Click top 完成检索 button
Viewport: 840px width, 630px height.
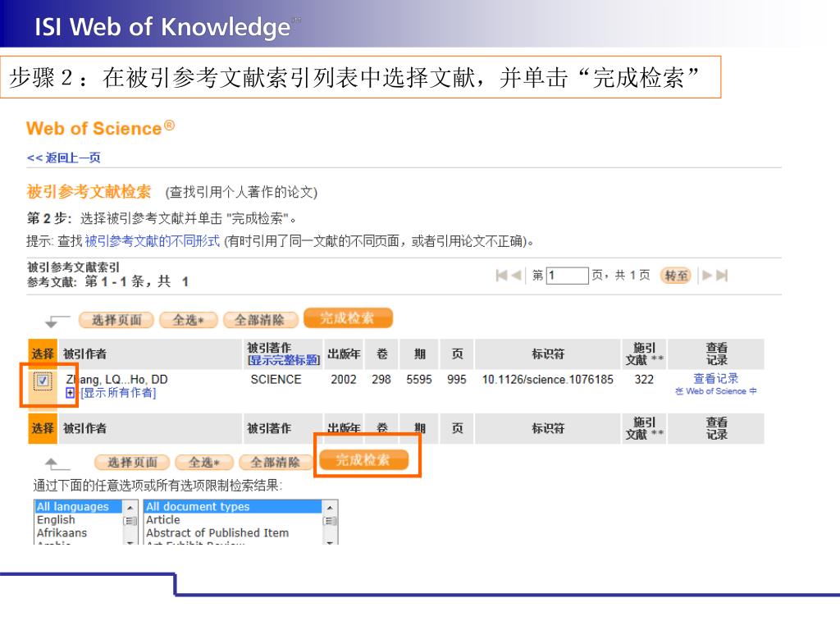(x=348, y=317)
